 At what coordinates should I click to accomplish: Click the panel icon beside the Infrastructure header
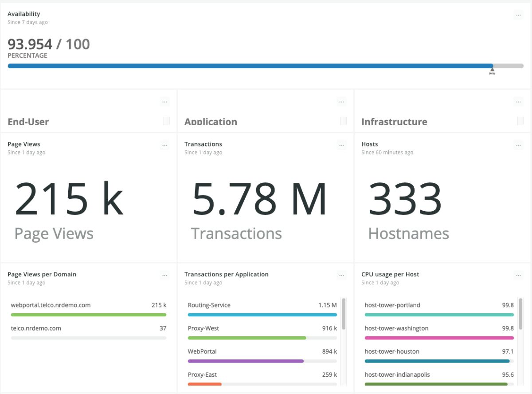(520, 121)
